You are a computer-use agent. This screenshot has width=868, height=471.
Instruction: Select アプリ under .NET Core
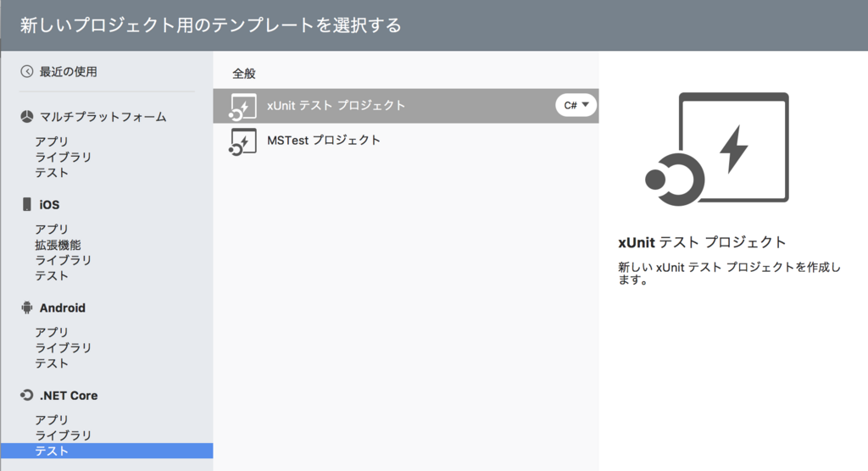pyautogui.click(x=52, y=419)
